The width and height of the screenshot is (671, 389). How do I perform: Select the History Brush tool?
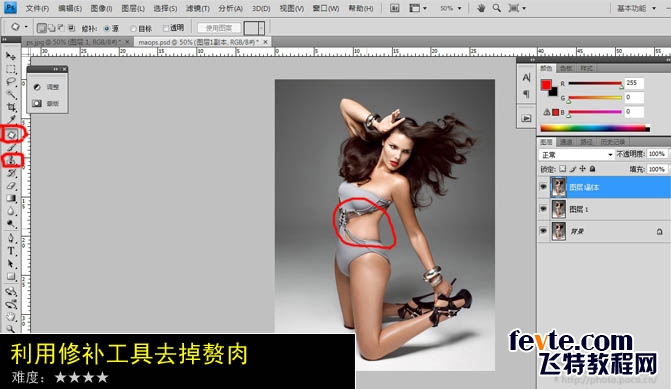pyautogui.click(x=11, y=173)
